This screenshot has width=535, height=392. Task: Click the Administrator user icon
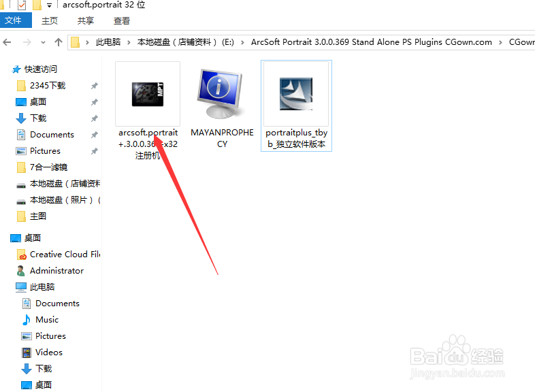21,271
